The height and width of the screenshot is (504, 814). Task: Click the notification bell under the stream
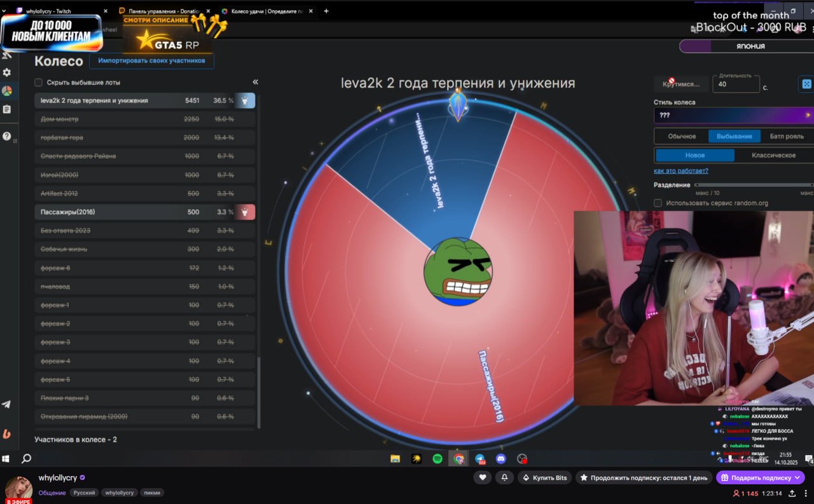pyautogui.click(x=505, y=477)
